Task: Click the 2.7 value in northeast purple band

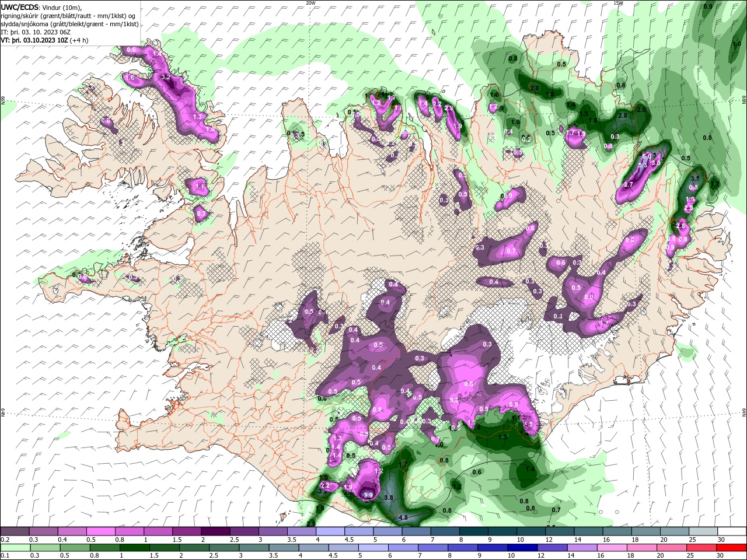Action: pyautogui.click(x=629, y=184)
